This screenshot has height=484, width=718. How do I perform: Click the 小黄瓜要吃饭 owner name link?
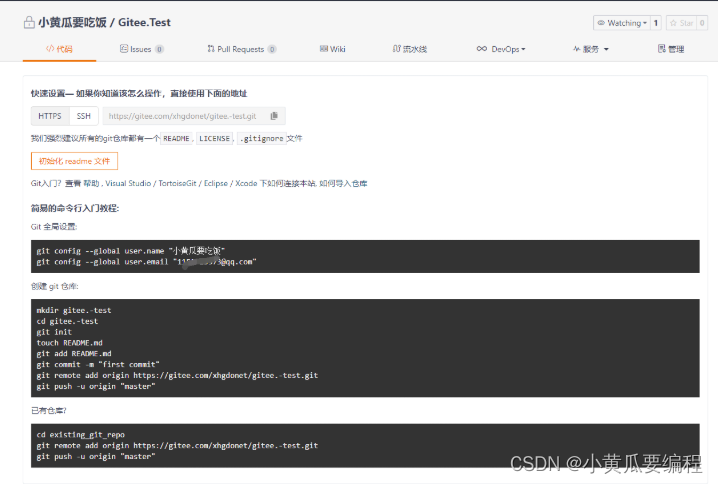76,22
